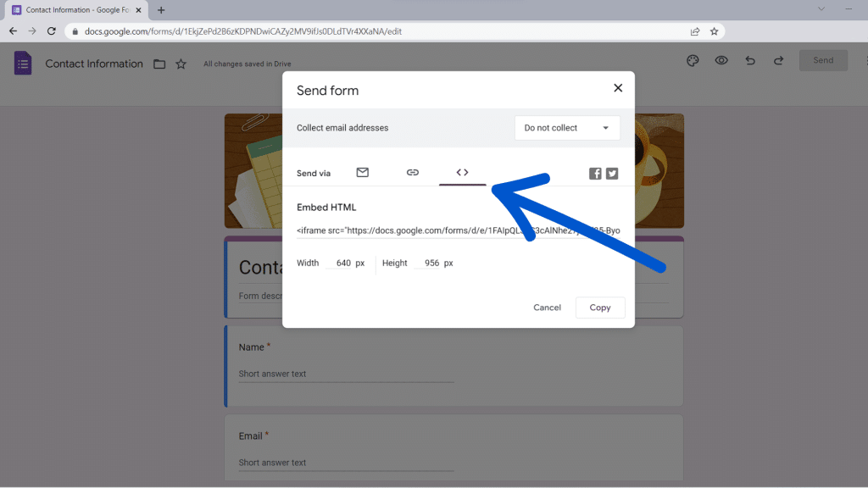The image size is (868, 488).
Task: Open the Embed HTML <> option
Action: pos(462,172)
